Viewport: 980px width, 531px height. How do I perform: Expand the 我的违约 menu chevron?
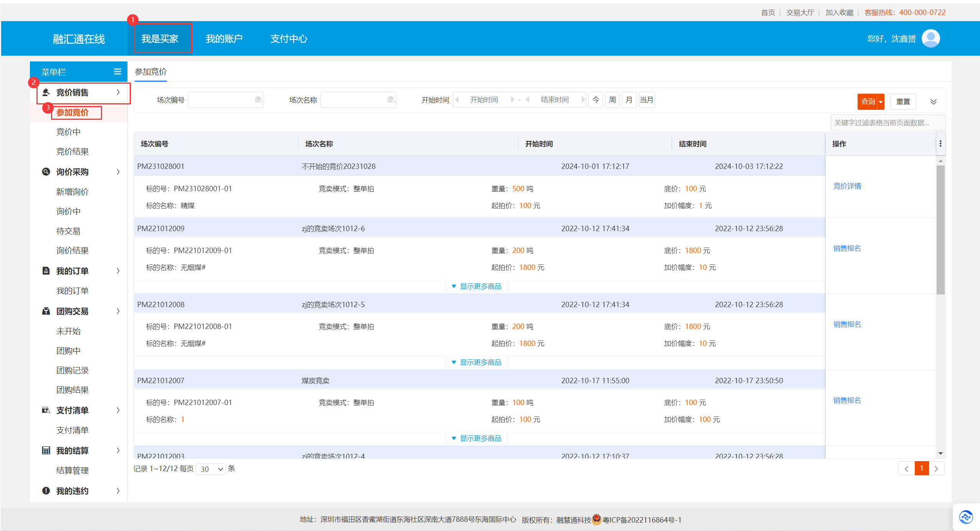[x=118, y=491]
